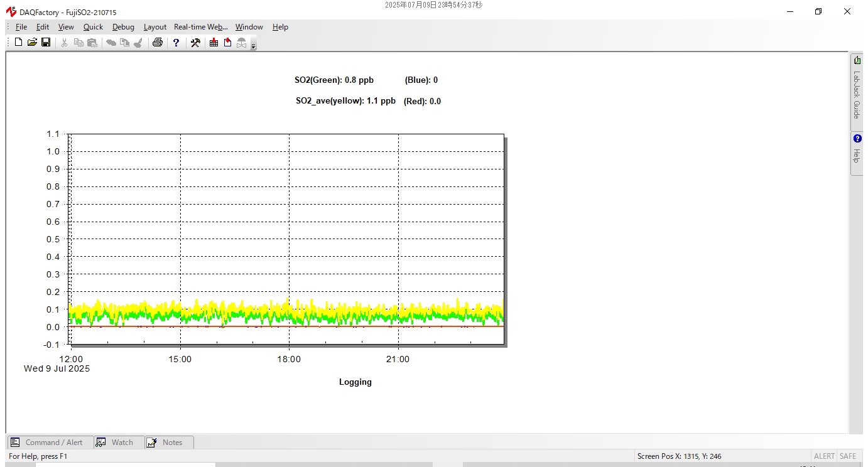Click the 21:00 time axis label
This screenshot has height=467, width=868.
pos(398,360)
